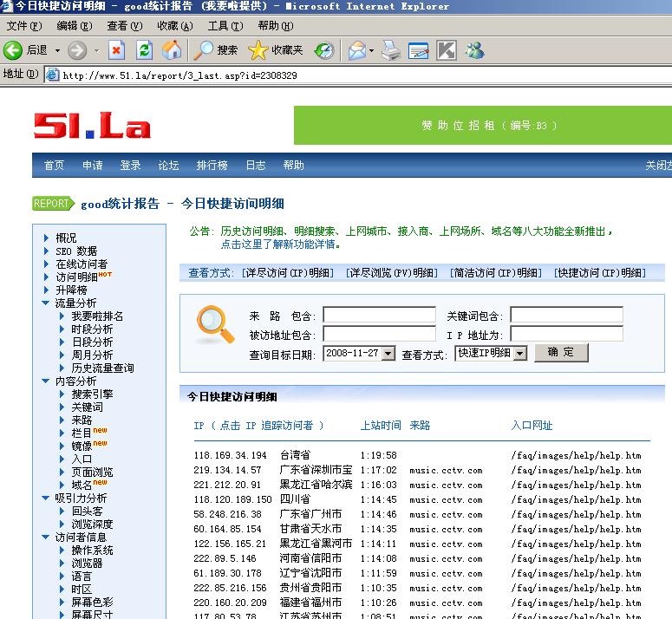Open the History clock icon

(x=324, y=50)
